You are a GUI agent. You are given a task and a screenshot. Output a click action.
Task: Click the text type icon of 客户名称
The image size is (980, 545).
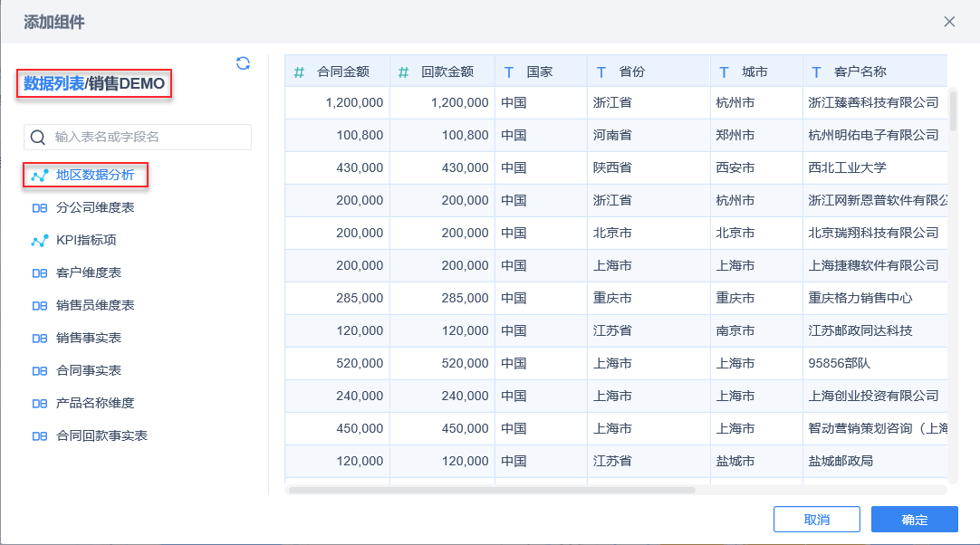[817, 72]
